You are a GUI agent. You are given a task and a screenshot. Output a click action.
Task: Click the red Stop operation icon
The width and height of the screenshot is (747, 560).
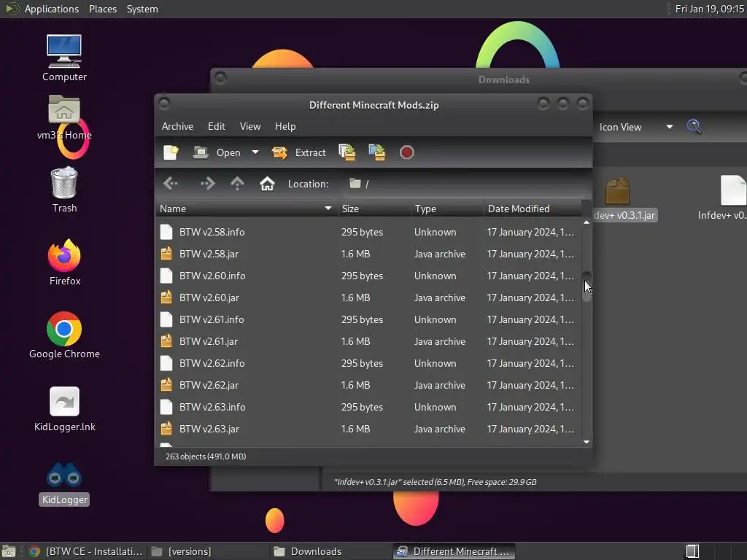point(406,152)
